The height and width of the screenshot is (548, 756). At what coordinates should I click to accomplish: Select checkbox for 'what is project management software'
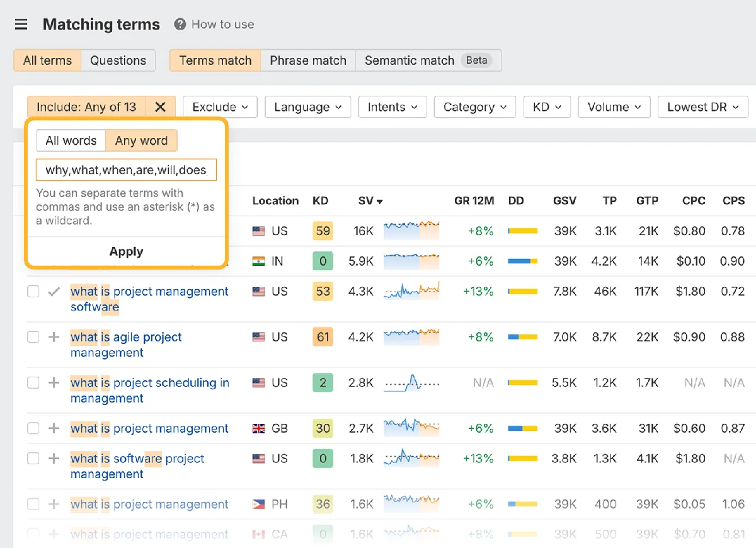click(33, 292)
